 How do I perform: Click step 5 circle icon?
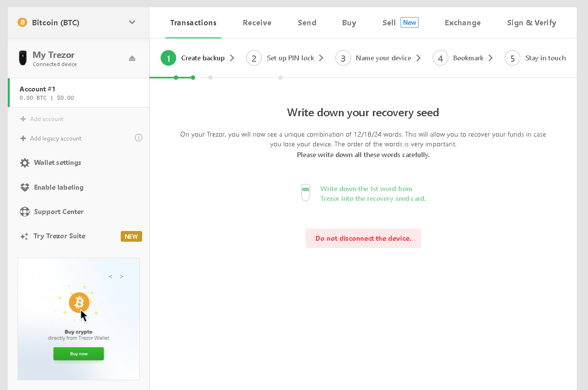513,58
